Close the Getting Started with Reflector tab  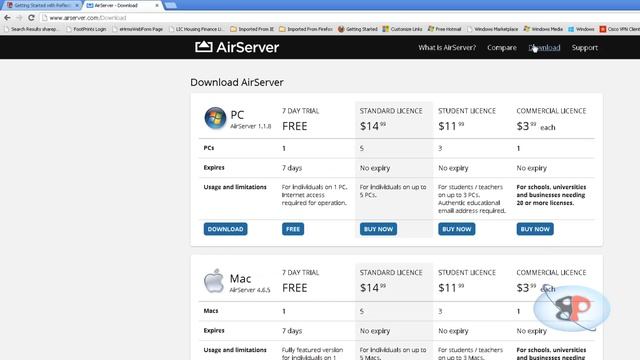point(77,5)
